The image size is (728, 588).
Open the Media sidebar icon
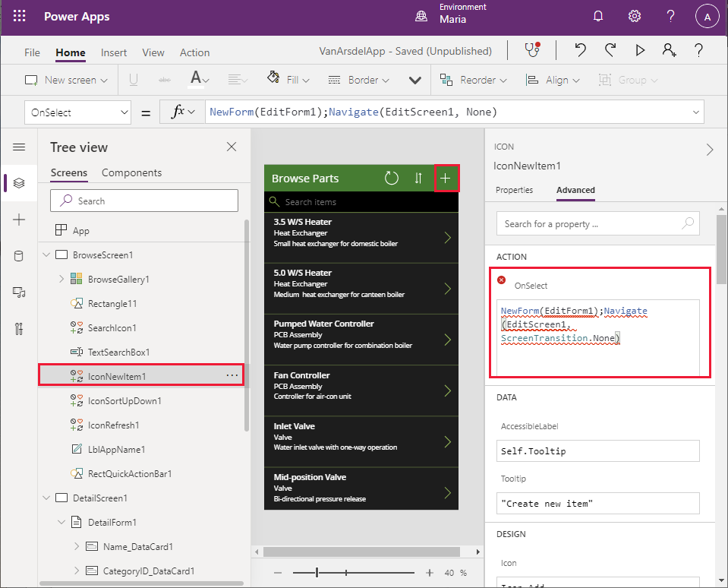[x=19, y=292]
